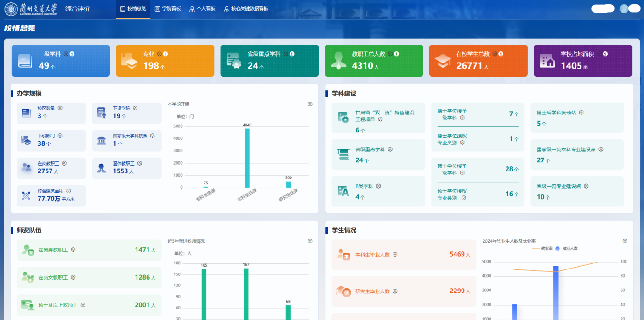Viewport: 644px width, 320px height.
Task: Click the info icon on 学校占地面积 card
Action: pos(605,54)
